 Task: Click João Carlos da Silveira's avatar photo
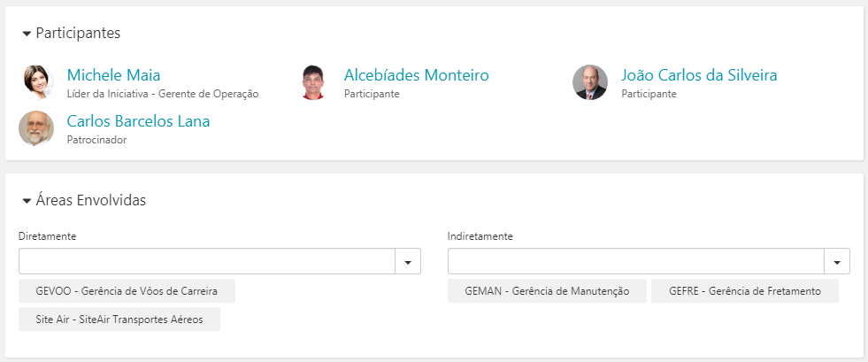tap(590, 82)
